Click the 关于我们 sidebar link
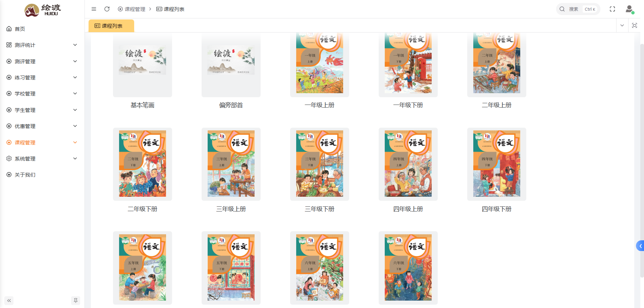 point(24,175)
